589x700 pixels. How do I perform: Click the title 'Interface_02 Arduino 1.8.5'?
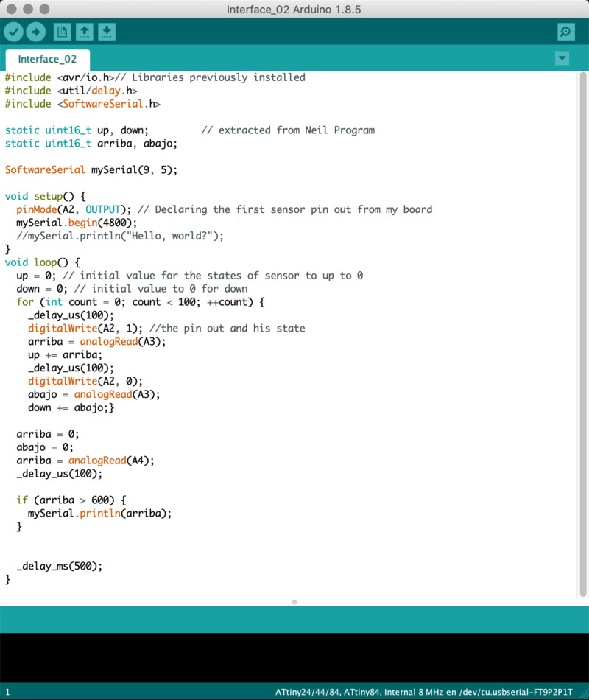pyautogui.click(x=294, y=10)
